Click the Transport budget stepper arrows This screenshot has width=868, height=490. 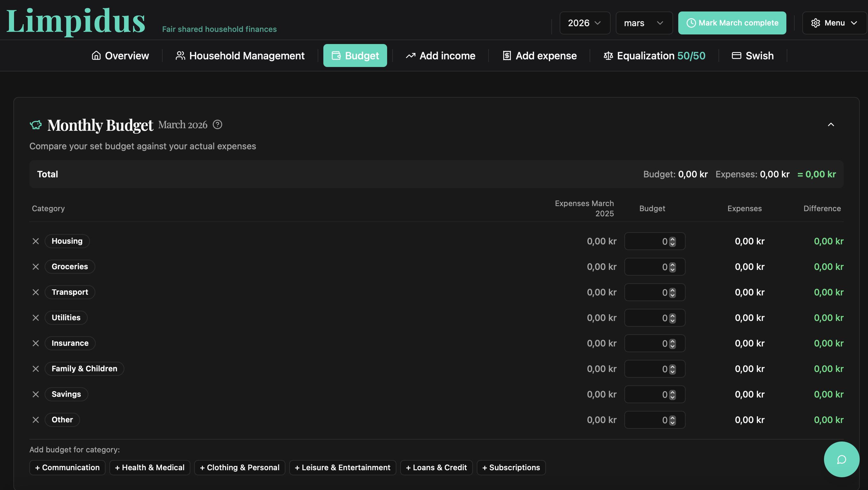pos(672,293)
